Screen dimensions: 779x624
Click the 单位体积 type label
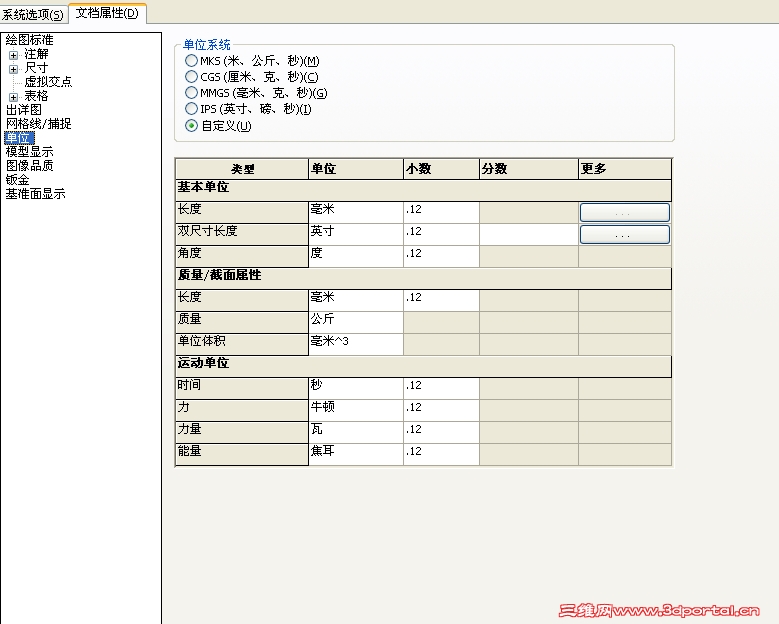point(202,341)
